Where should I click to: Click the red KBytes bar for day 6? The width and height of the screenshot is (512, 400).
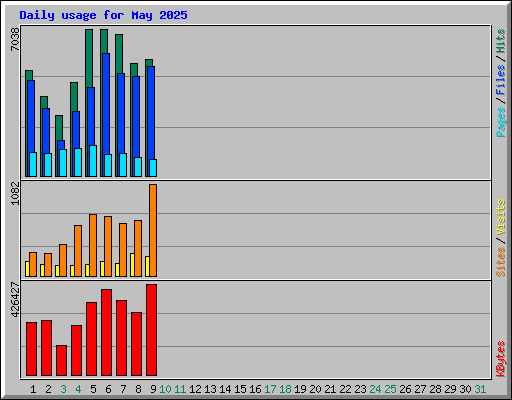point(106,332)
